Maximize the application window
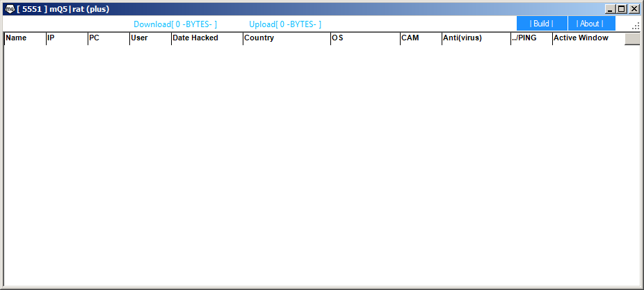Image resolution: width=644 pixels, height=290 pixels. tap(622, 9)
